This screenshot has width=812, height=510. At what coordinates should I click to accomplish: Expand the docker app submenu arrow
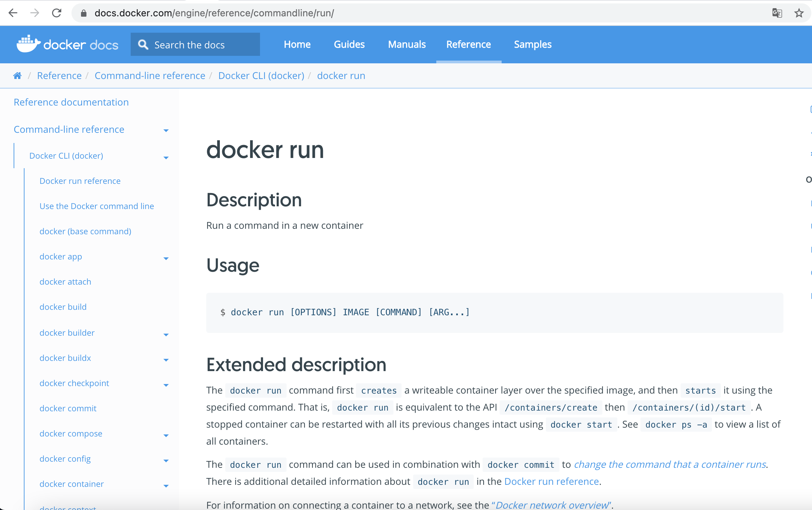pyautogui.click(x=166, y=258)
